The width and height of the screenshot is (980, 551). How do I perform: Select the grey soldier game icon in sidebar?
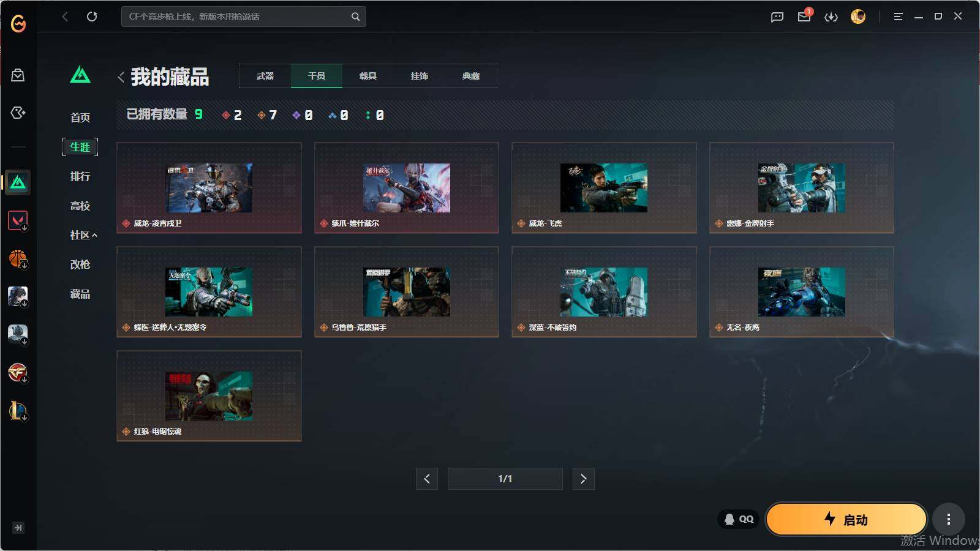18,334
